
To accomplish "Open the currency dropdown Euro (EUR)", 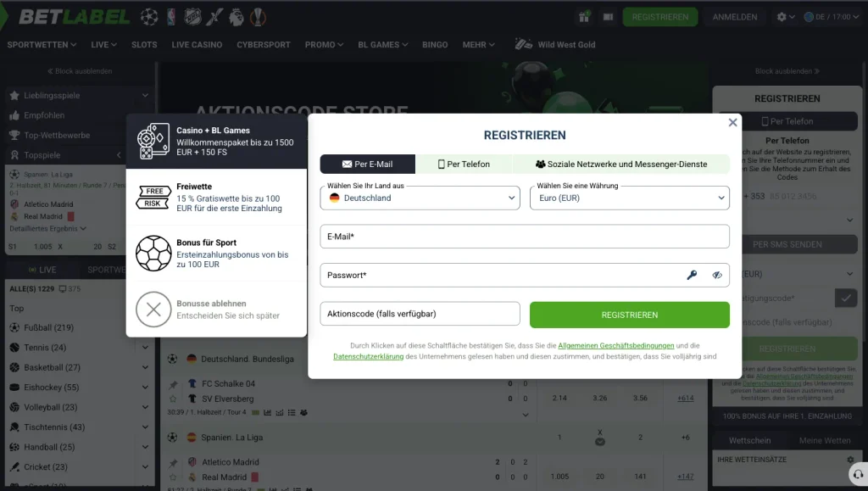I will 630,198.
